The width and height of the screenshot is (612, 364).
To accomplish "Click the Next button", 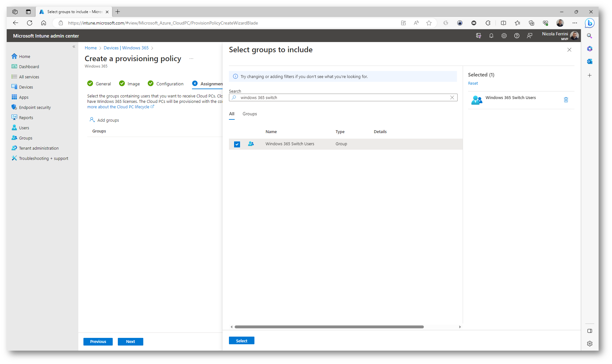I will pos(131,341).
